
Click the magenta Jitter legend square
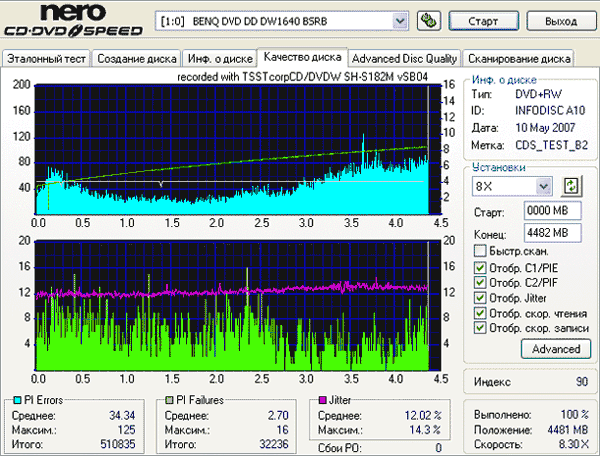(x=323, y=400)
